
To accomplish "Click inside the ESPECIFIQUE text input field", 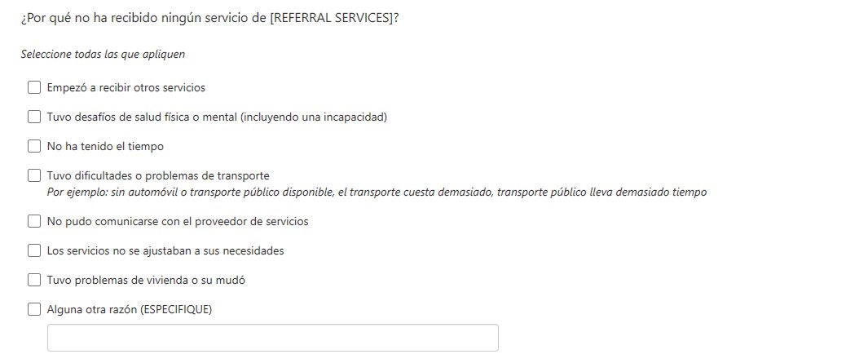I will click(272, 338).
